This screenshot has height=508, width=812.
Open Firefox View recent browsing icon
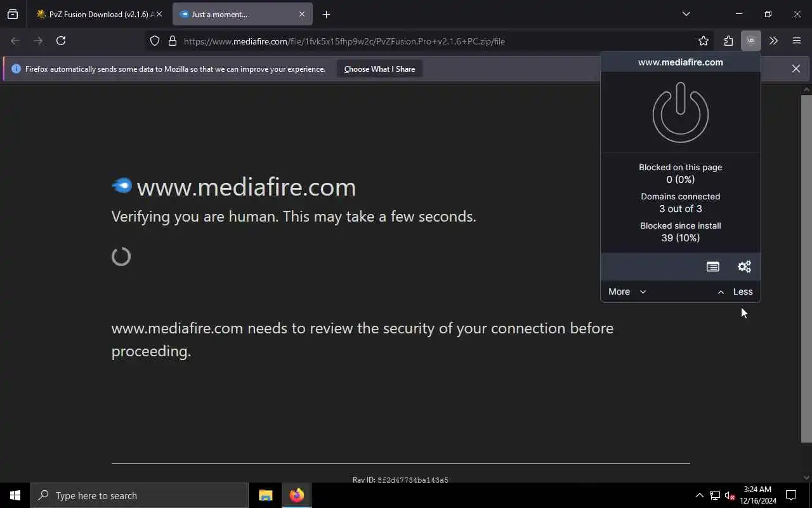pos(13,14)
